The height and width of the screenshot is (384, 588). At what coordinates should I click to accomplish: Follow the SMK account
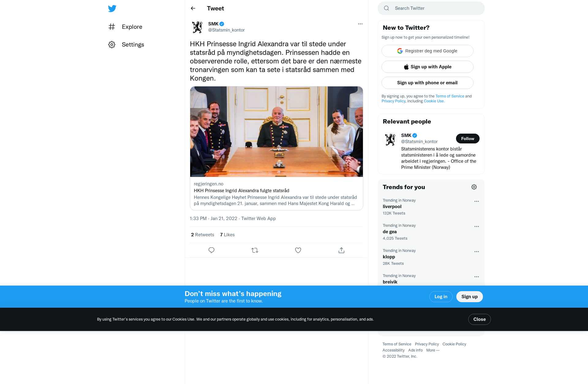pyautogui.click(x=468, y=139)
